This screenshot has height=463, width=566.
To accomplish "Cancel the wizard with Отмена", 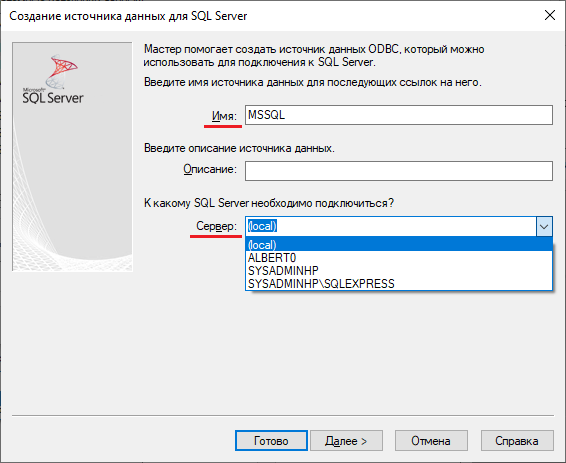I will [x=431, y=441].
